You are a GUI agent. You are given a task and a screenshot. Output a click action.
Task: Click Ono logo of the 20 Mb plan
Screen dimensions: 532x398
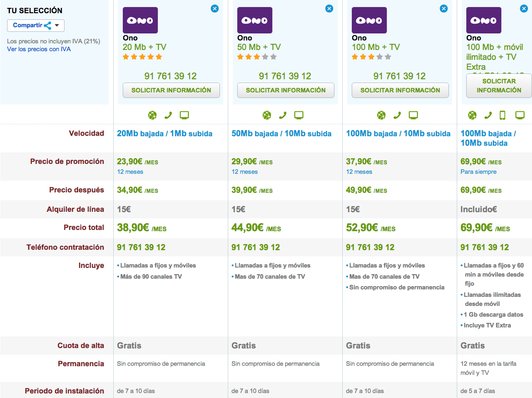tap(140, 20)
